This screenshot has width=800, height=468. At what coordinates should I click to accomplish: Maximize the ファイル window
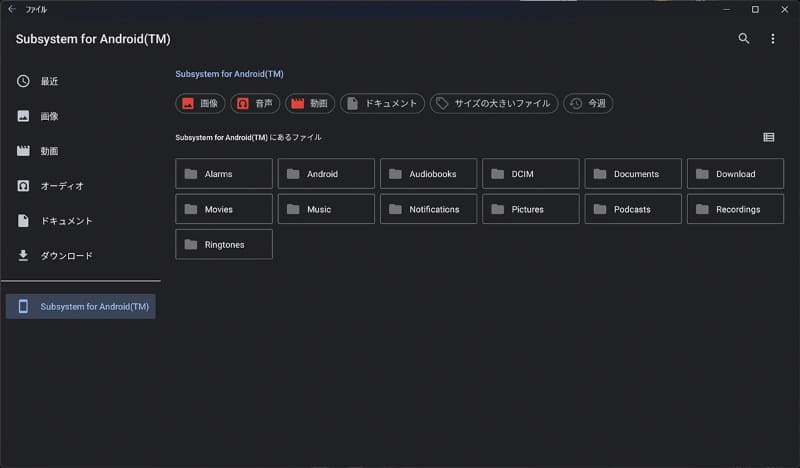pyautogui.click(x=755, y=9)
